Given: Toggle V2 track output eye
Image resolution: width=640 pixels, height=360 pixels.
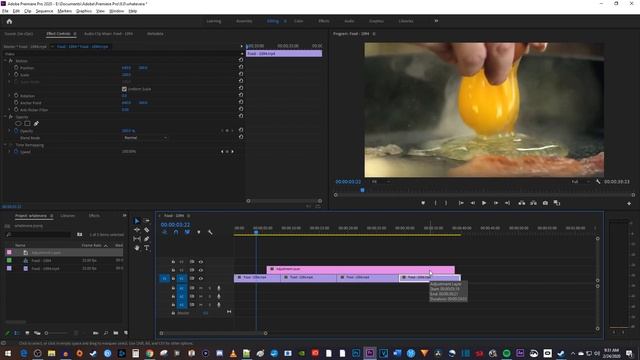Looking at the screenshot, I should pos(201,270).
